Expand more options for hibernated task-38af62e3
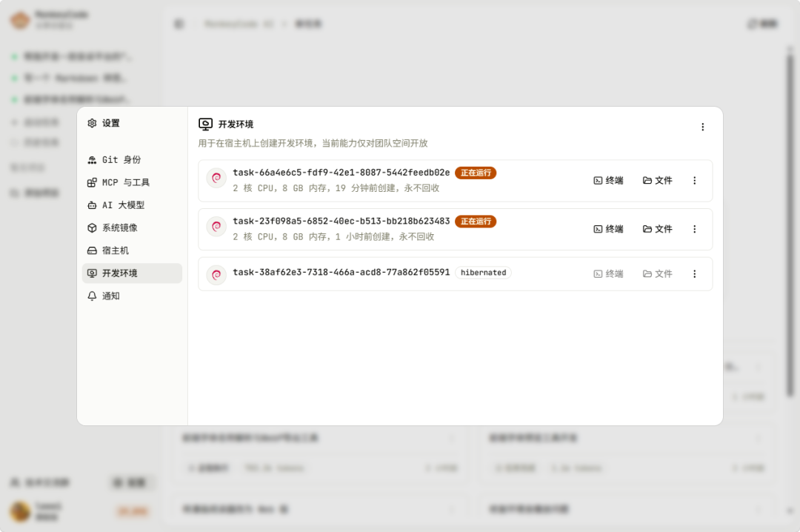 pyautogui.click(x=694, y=274)
